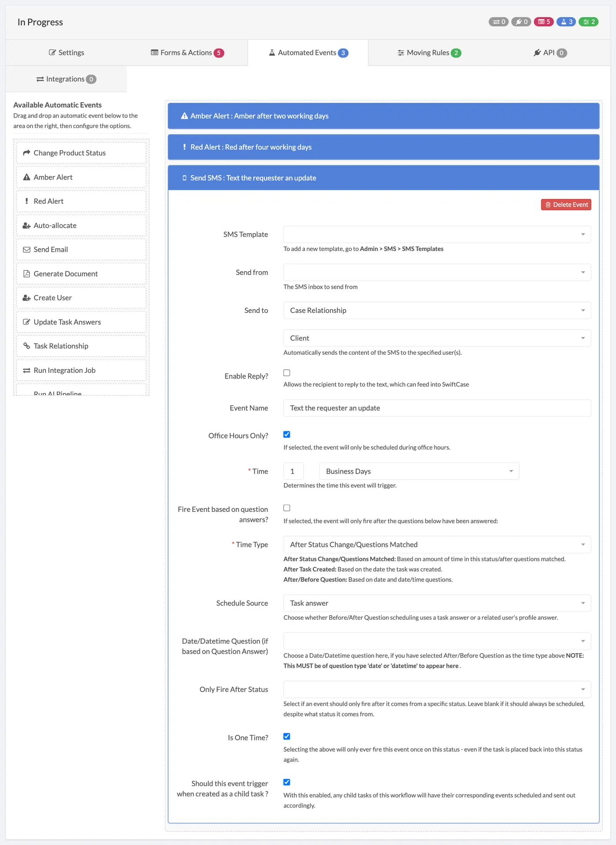Expand the Red after four working days event
The width and height of the screenshot is (616, 845).
click(383, 147)
